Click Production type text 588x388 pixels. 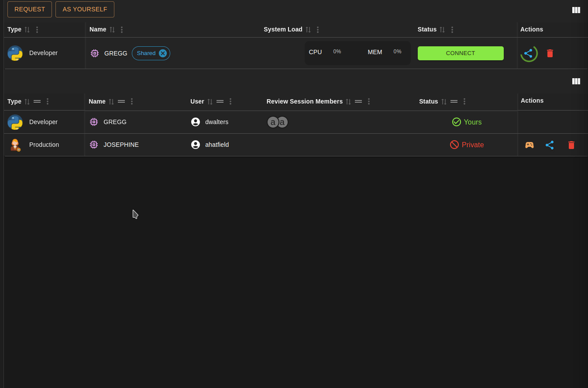(x=44, y=145)
